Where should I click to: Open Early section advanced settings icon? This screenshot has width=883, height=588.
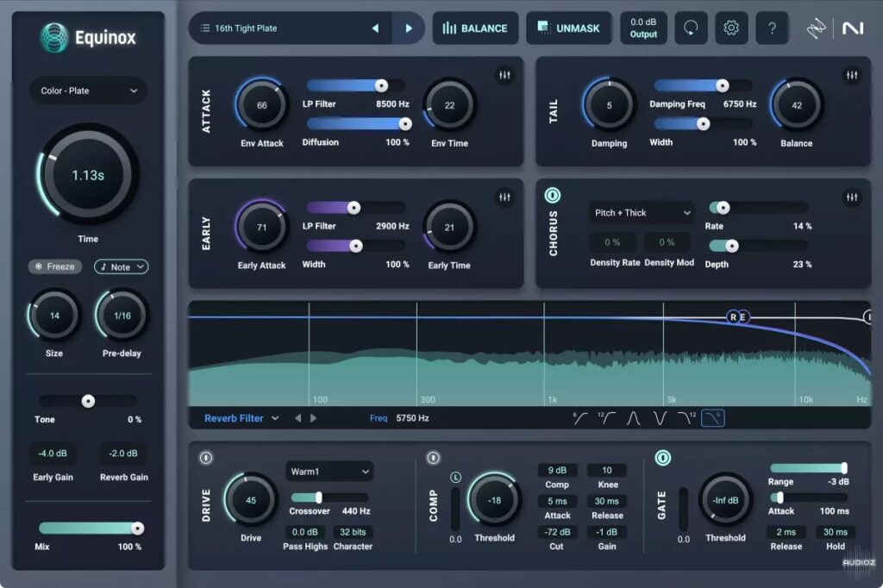504,197
